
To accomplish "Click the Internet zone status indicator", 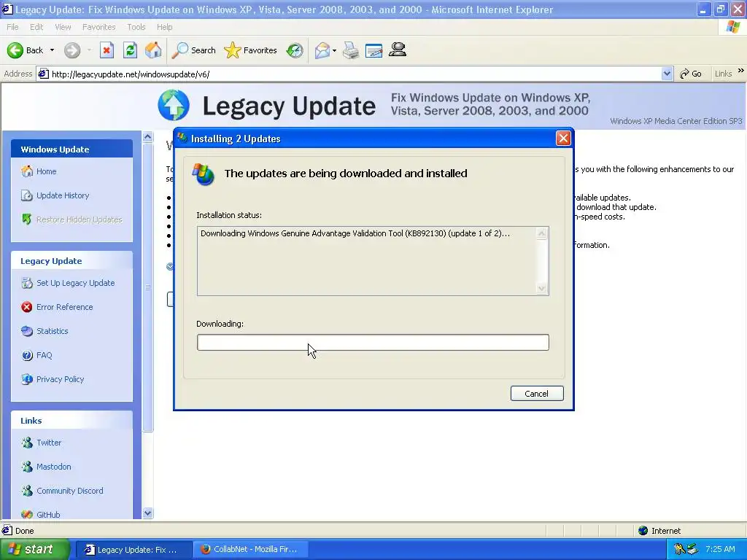I will (659, 531).
